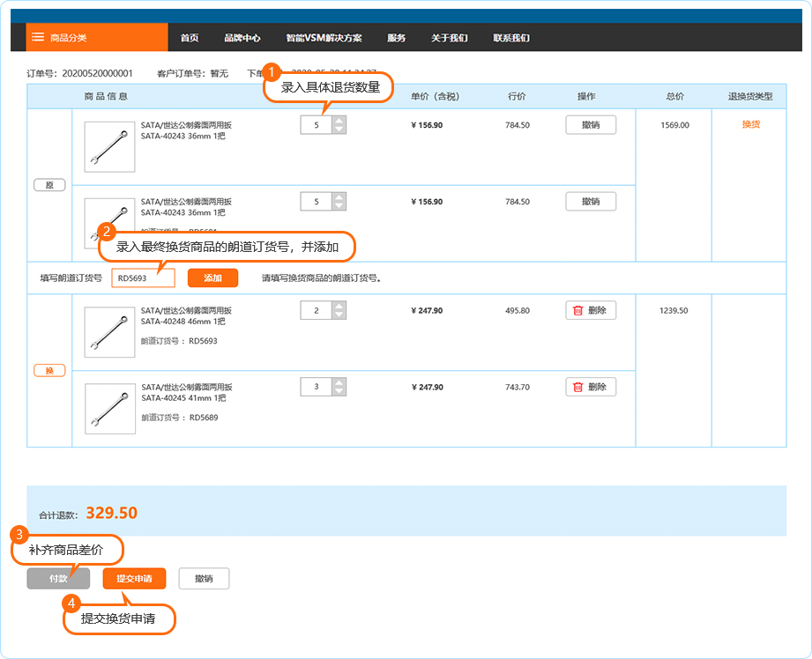812x659 pixels.
Task: Open wrench thumbnail of SATA-40248 46mm
Action: (x=109, y=332)
